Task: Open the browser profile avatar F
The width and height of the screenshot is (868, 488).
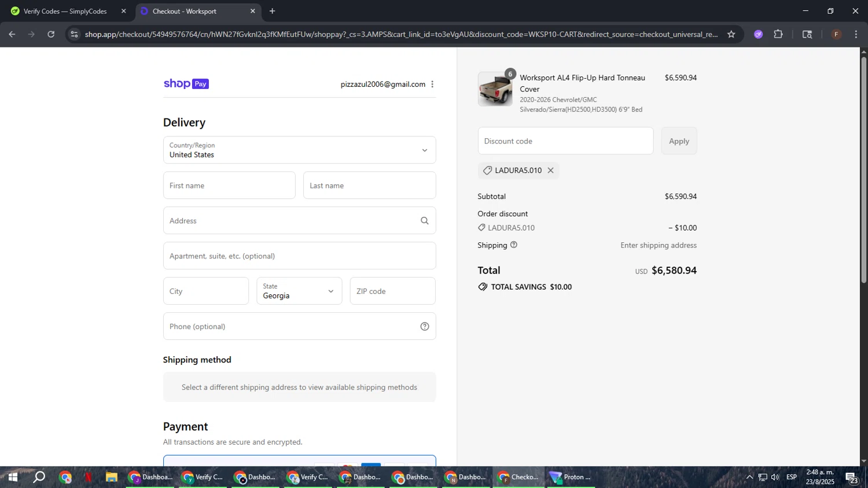Action: pos(836,34)
